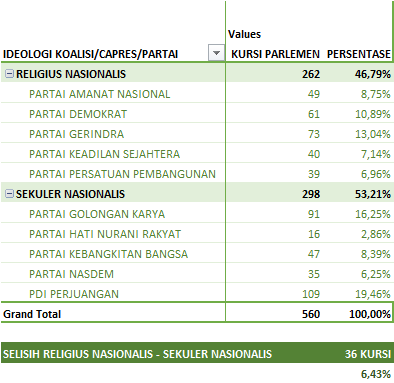Click the 100,00% grand total cell
The width and height of the screenshot is (394, 383).
(x=370, y=314)
